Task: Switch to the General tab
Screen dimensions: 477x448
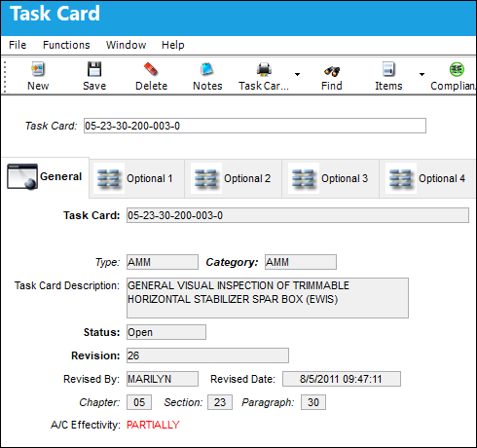Action: coord(45,177)
